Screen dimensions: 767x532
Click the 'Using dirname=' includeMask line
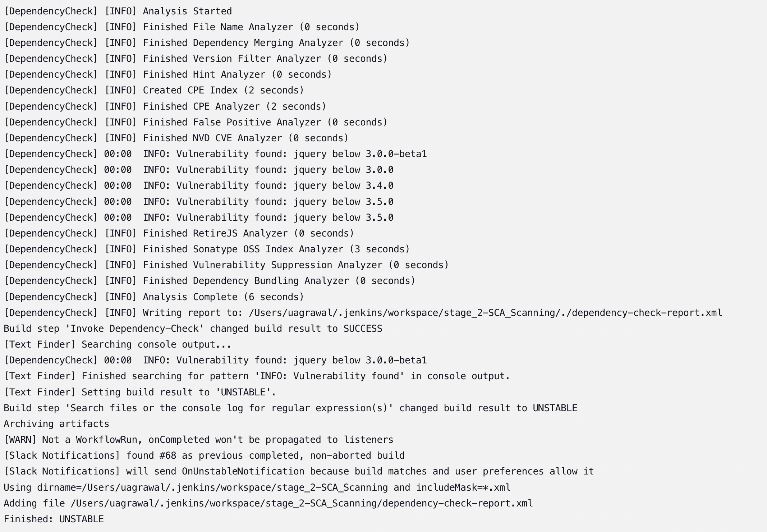pyautogui.click(x=257, y=487)
